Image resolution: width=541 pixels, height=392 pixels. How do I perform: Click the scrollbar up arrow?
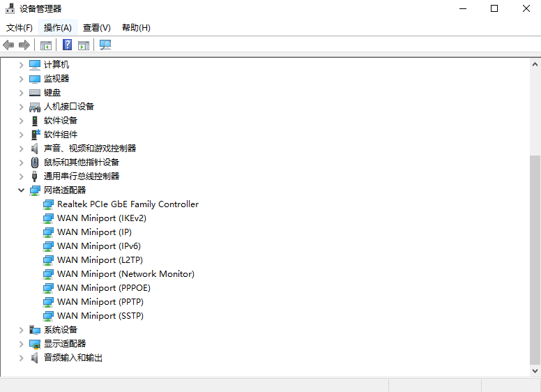coord(535,64)
